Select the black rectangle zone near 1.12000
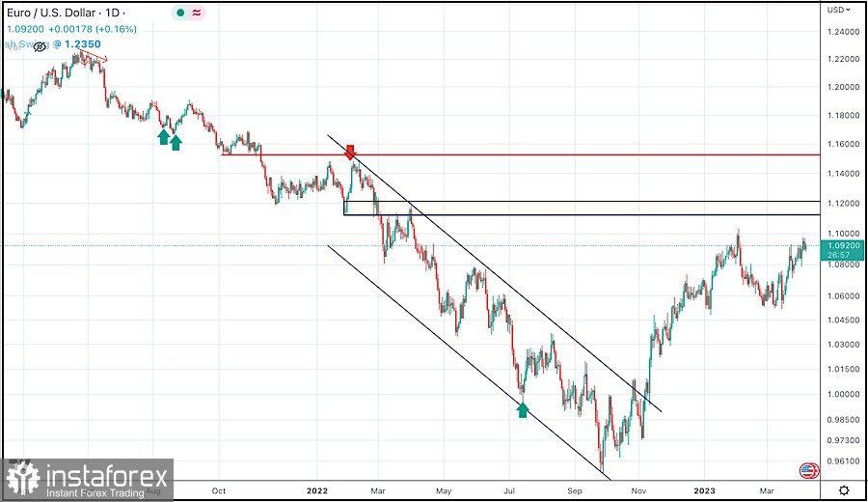The height and width of the screenshot is (502, 868). click(582, 208)
